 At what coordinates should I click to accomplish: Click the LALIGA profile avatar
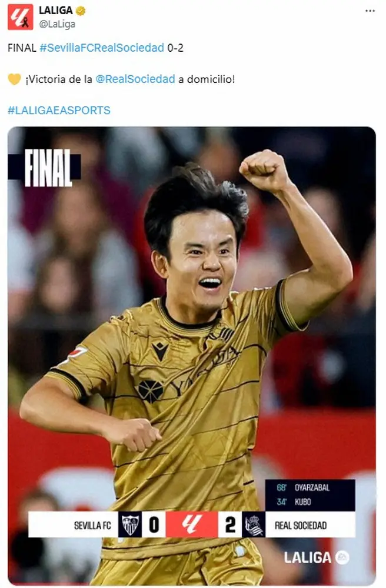pyautogui.click(x=20, y=17)
